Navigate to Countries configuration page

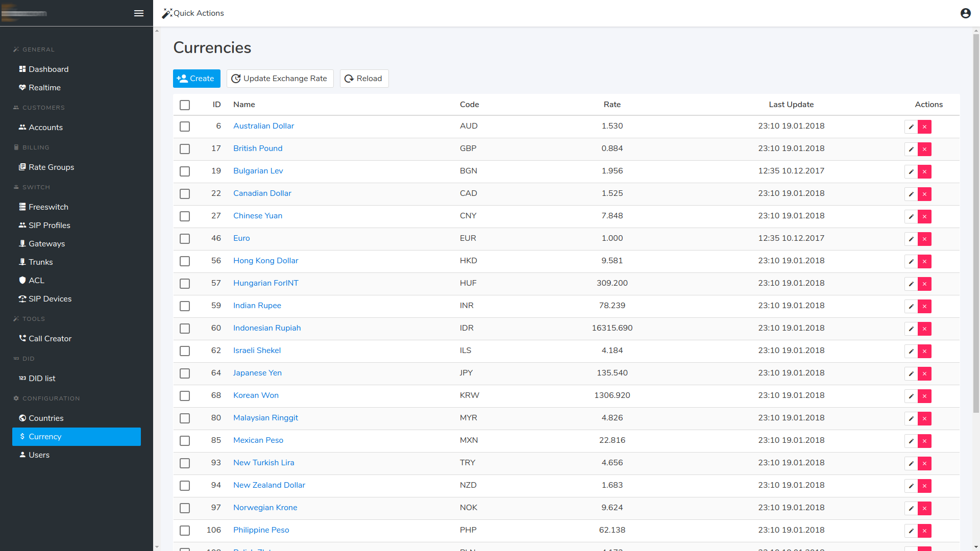[46, 418]
